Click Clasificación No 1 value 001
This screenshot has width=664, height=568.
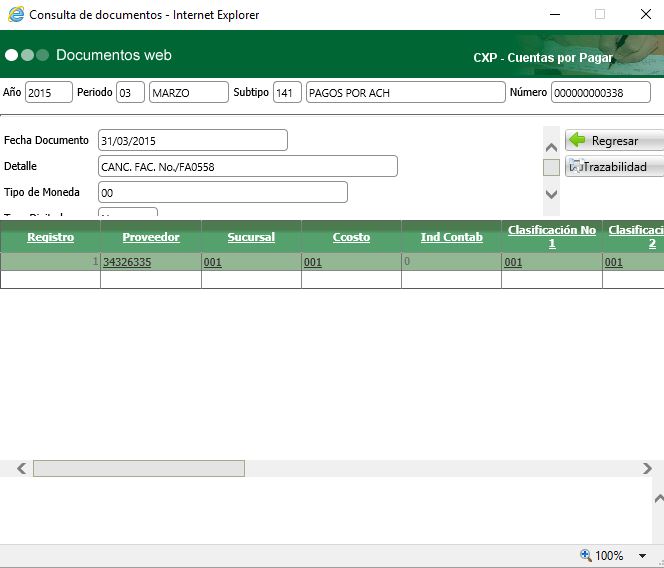tap(513, 262)
